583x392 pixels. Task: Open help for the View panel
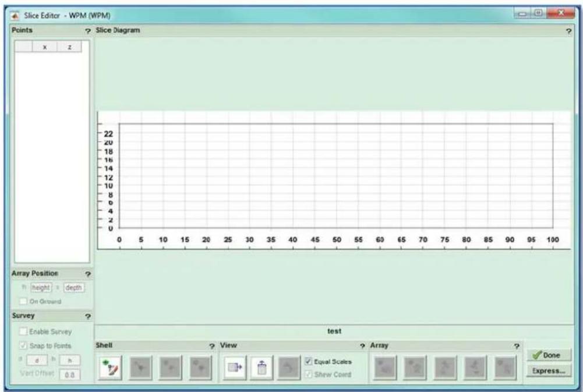click(x=362, y=346)
